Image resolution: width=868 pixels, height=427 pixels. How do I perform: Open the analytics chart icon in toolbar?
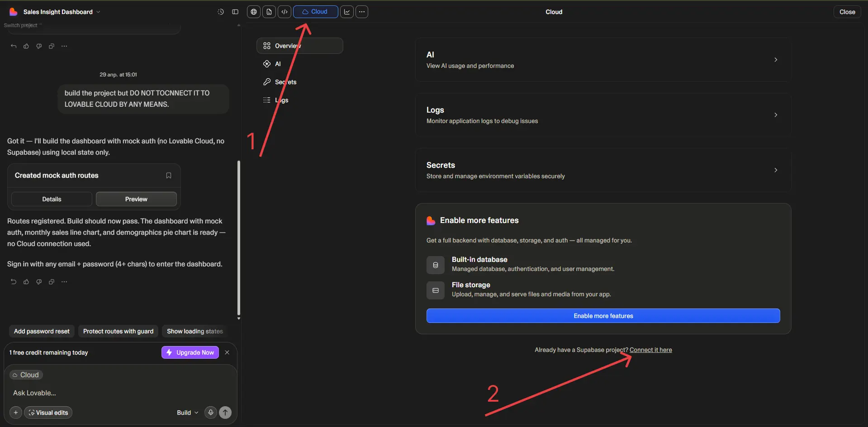[x=346, y=12]
